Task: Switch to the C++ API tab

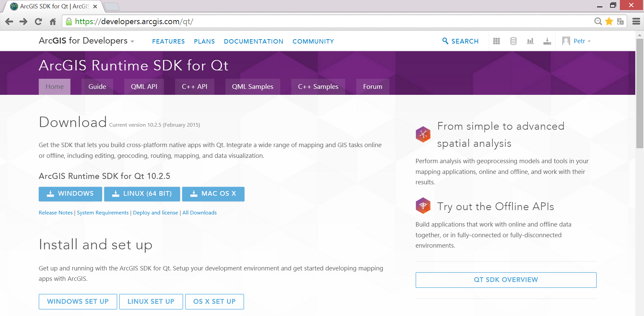Action: tap(195, 87)
